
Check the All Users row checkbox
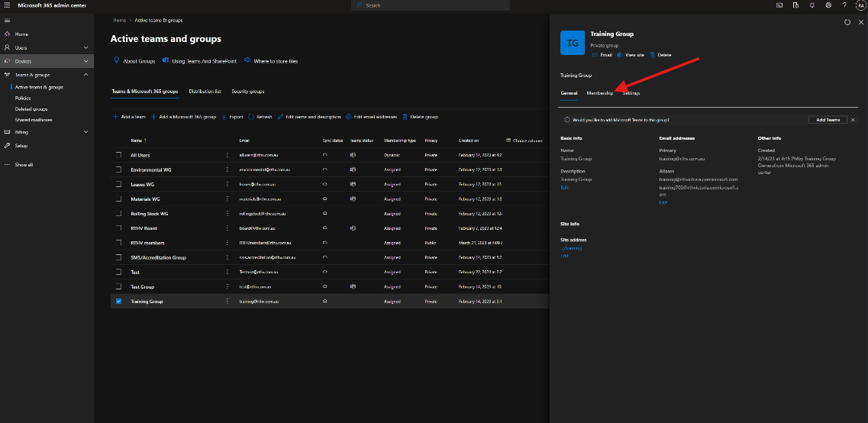click(x=118, y=155)
